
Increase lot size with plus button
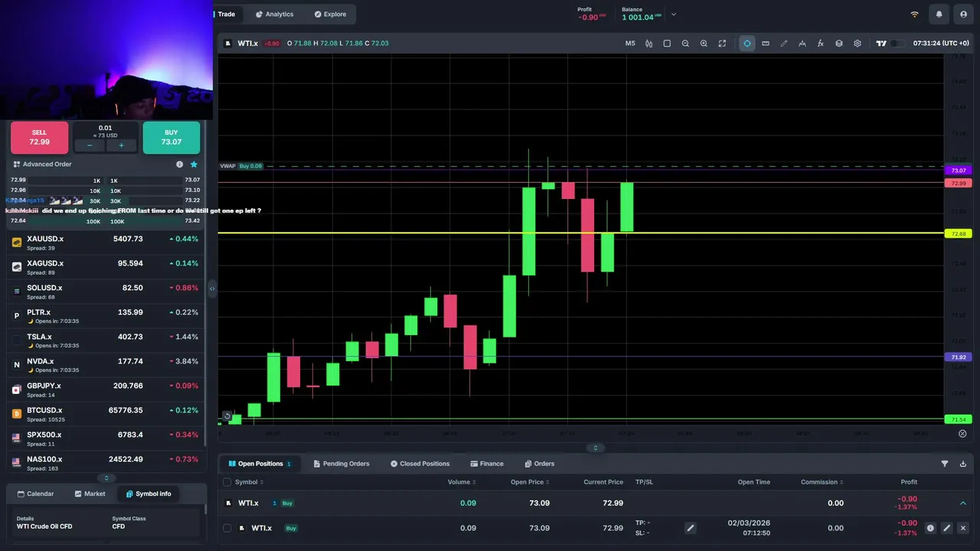[x=121, y=145]
